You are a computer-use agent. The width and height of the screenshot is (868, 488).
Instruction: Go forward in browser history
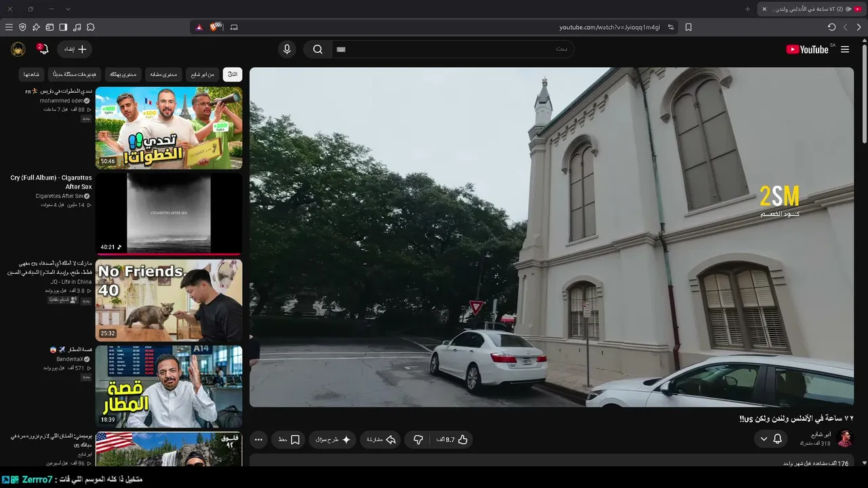click(846, 27)
